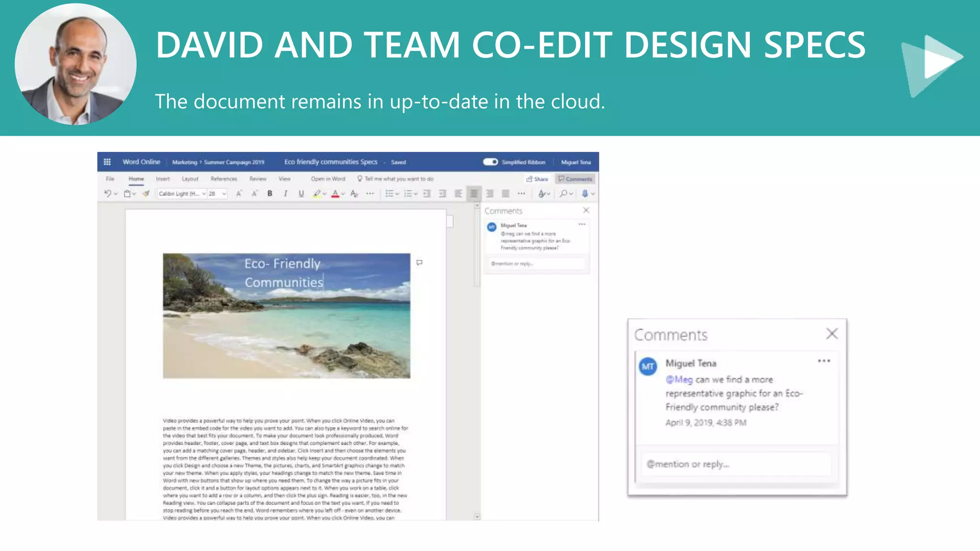The width and height of the screenshot is (980, 551).
Task: Undo the last action
Action: (x=107, y=194)
